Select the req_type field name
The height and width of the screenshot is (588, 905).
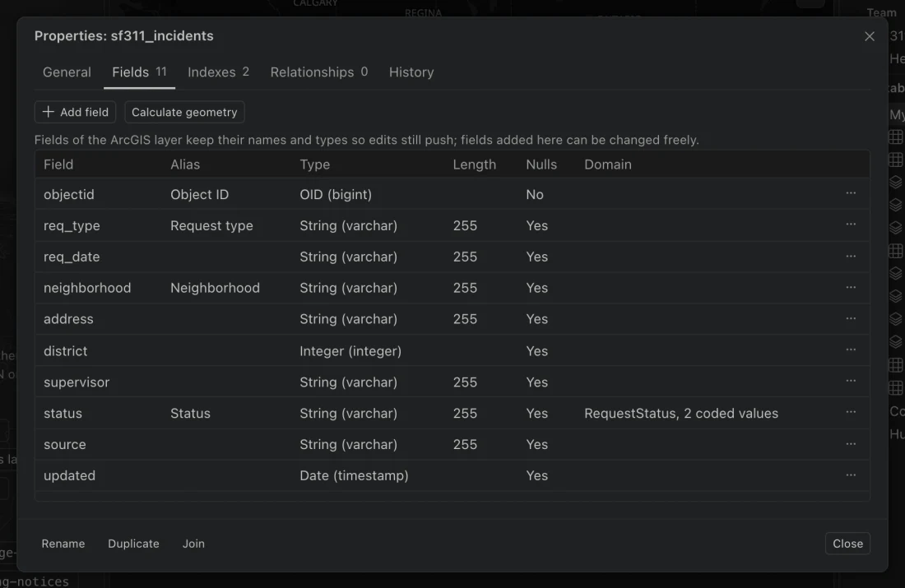[x=72, y=225]
